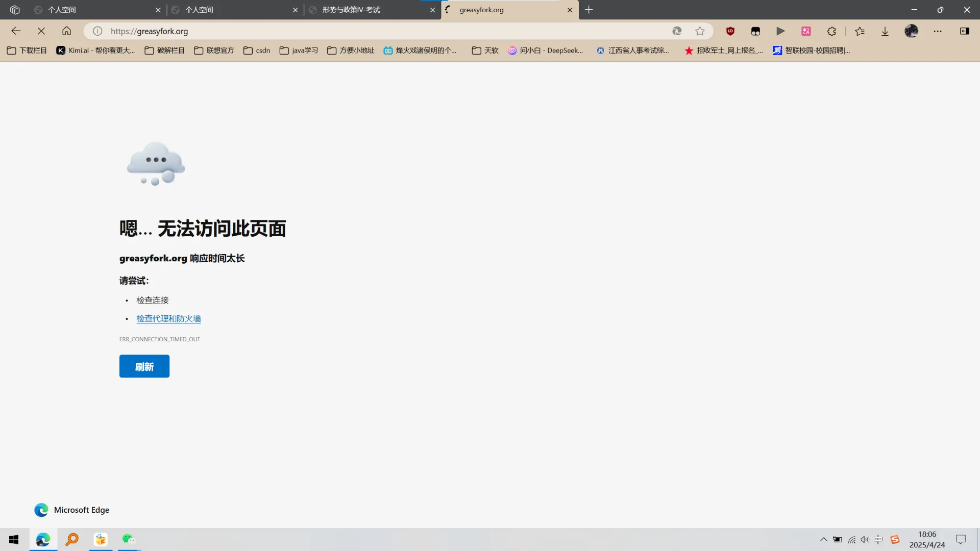Open the Downloads panel
The width and height of the screenshot is (980, 551).
[x=885, y=31]
